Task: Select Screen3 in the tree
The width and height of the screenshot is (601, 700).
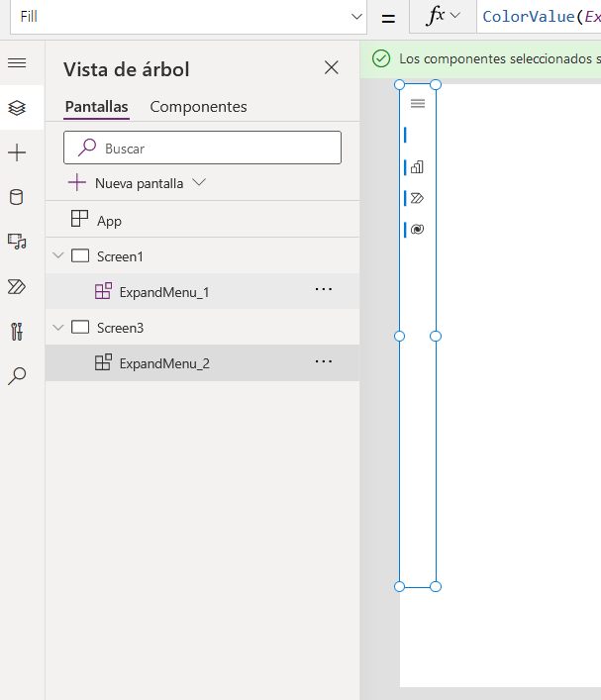Action: (120, 328)
